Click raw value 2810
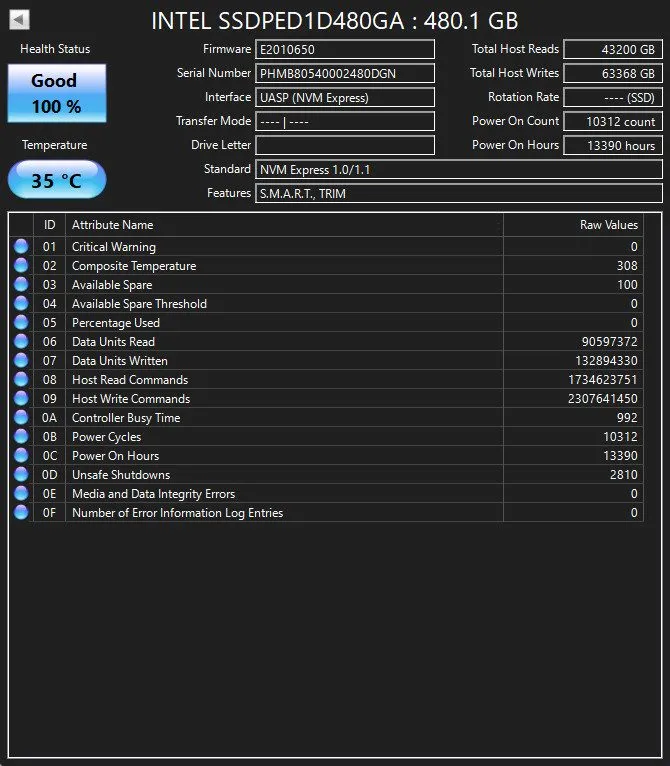The height and width of the screenshot is (766, 670). pyautogui.click(x=624, y=475)
